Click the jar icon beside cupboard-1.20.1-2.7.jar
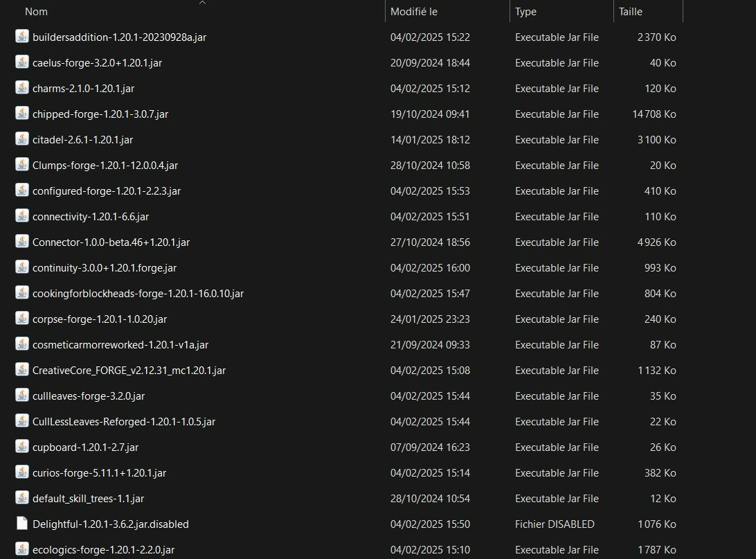756x559 pixels. click(21, 447)
